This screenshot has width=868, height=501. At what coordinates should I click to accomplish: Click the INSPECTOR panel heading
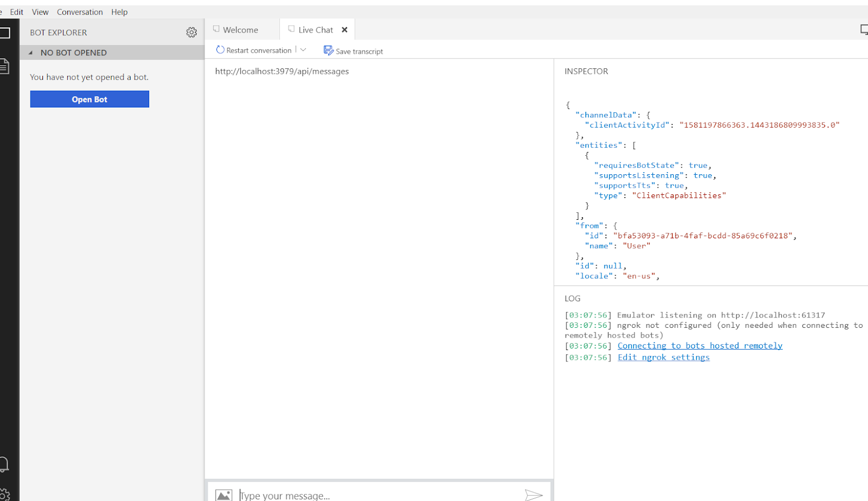586,71
